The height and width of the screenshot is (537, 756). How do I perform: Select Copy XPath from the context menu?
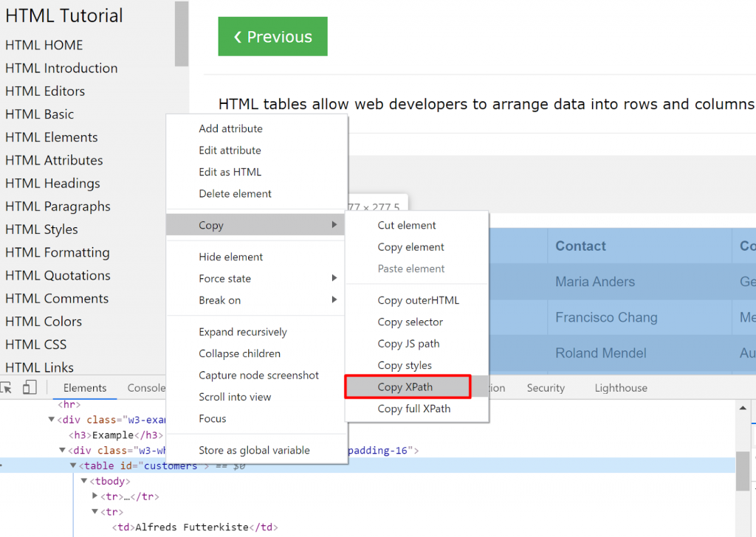tap(408, 386)
